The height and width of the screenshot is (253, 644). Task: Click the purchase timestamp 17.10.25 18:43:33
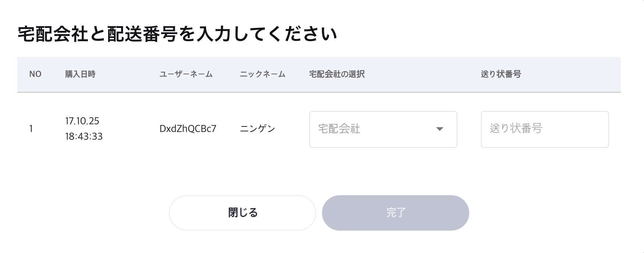point(84,129)
